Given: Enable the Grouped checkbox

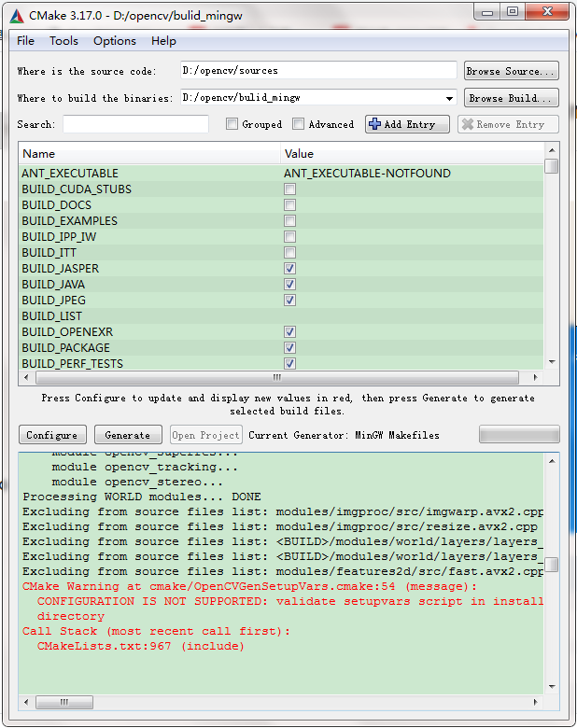Looking at the screenshot, I should point(232,124).
